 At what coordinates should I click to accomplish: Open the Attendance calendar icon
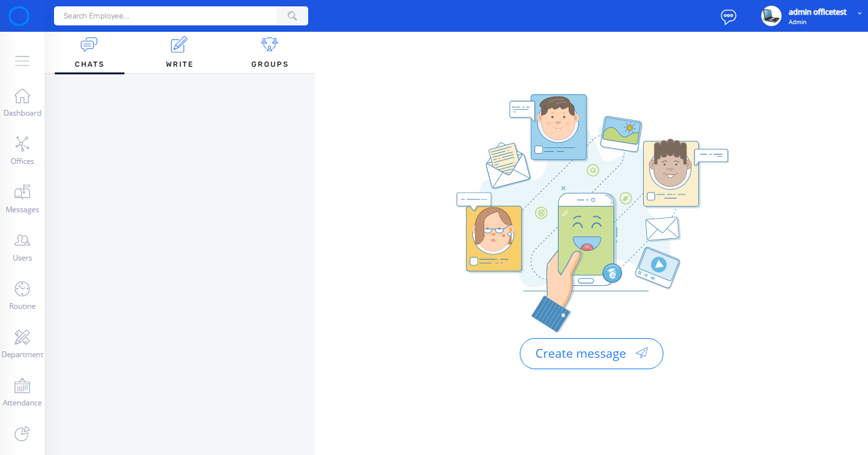click(22, 386)
